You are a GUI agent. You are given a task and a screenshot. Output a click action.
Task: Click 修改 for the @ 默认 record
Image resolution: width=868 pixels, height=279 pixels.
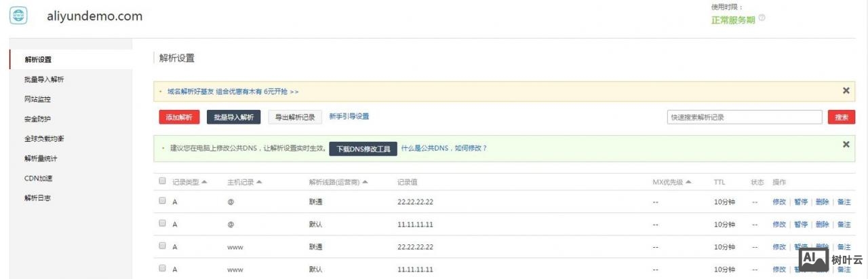point(779,224)
